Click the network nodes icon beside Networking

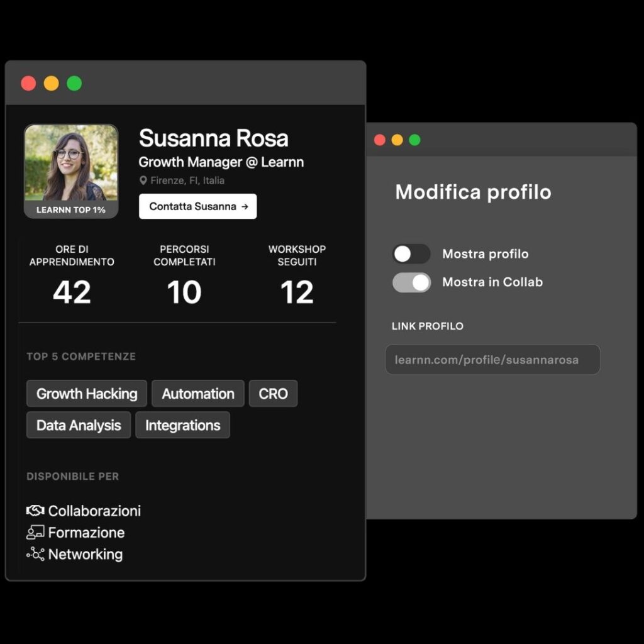(x=35, y=554)
